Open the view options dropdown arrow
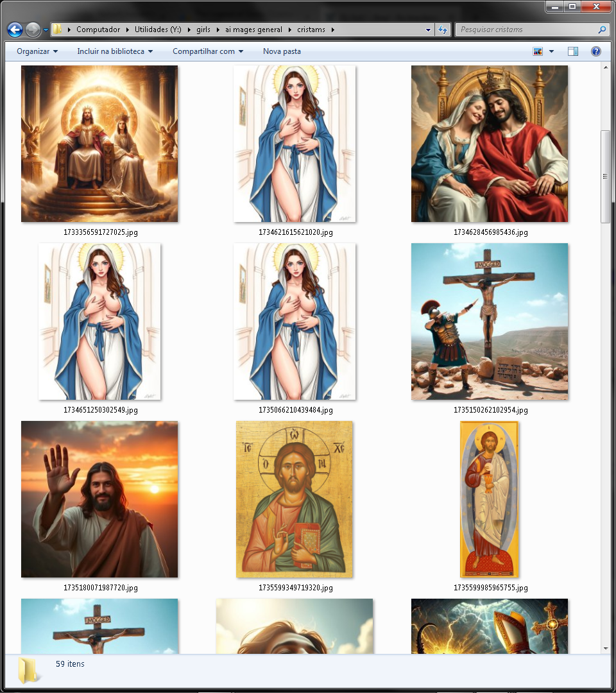 [551, 51]
